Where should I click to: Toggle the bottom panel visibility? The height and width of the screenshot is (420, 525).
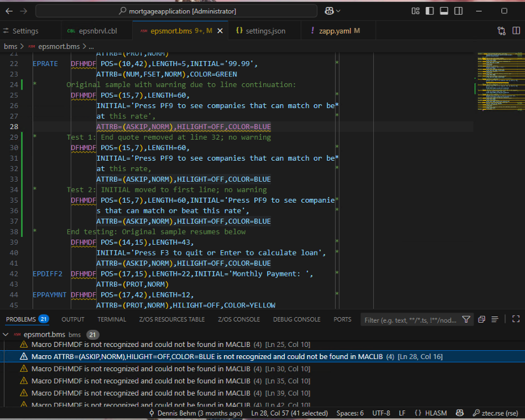[444, 11]
